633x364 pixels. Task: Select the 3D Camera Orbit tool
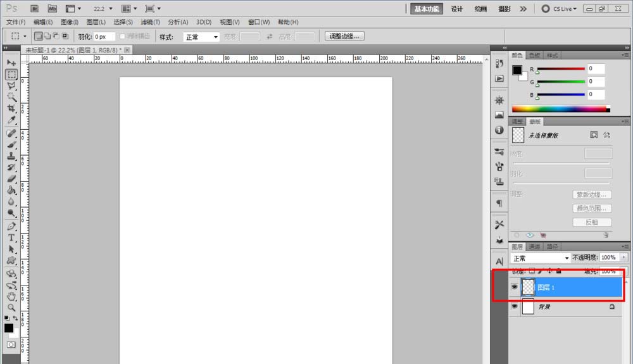pos(11,286)
